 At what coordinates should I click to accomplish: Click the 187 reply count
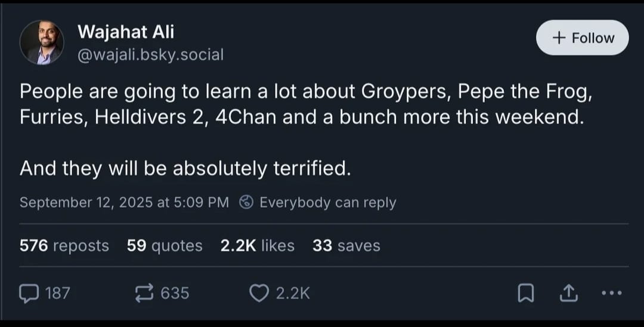coord(57,292)
